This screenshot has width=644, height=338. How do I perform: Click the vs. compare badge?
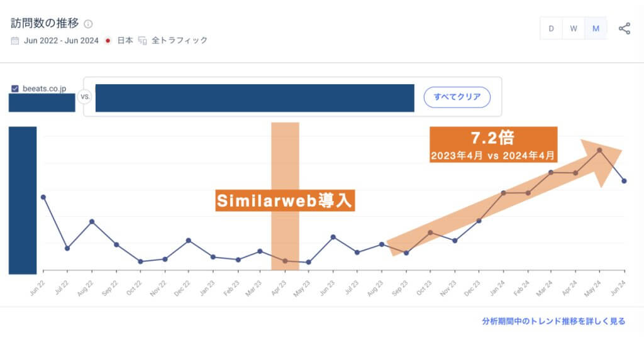(x=85, y=97)
